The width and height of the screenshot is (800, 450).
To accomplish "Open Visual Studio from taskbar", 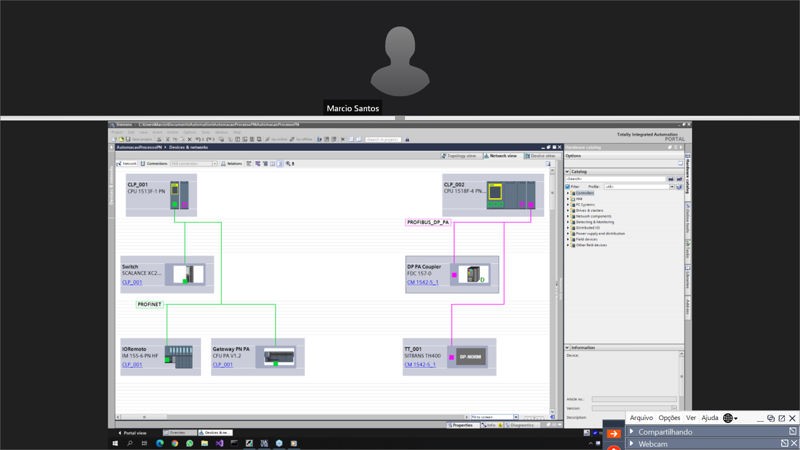I will point(219,443).
